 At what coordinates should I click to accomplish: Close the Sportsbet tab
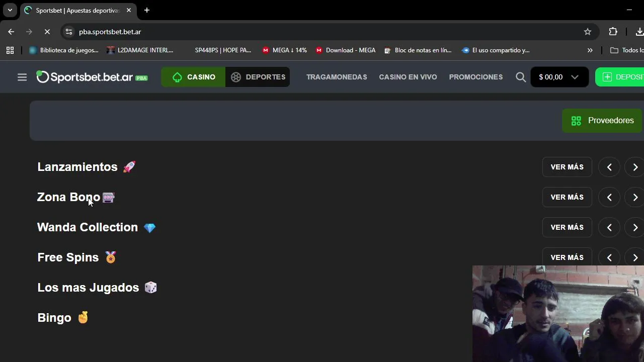coord(129,10)
